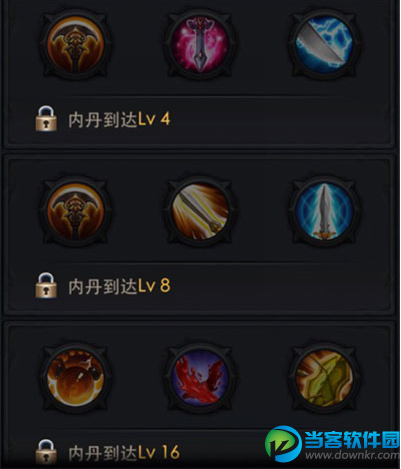Click the green-blue 当客 logo emblem
This screenshot has width=401, height=469.
pos(284,444)
